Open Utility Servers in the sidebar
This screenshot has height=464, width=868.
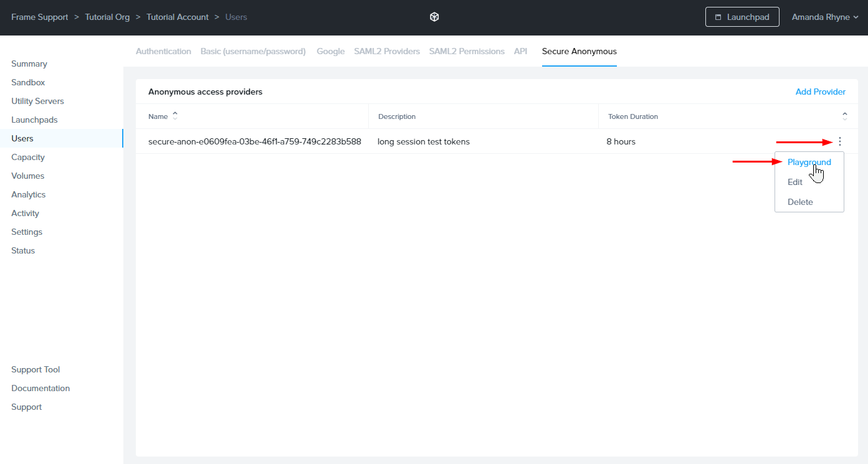(37, 101)
